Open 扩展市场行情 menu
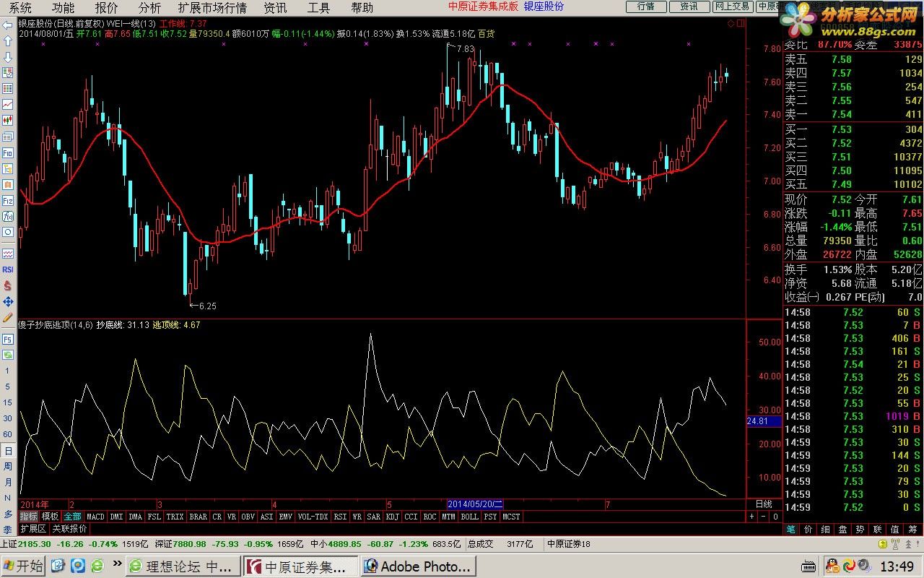Viewport: 924px width, 578px height. tap(212, 8)
